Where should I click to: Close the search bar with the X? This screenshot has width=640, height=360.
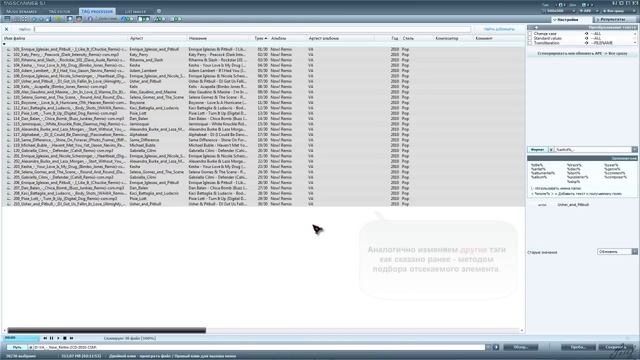click(x=7, y=29)
